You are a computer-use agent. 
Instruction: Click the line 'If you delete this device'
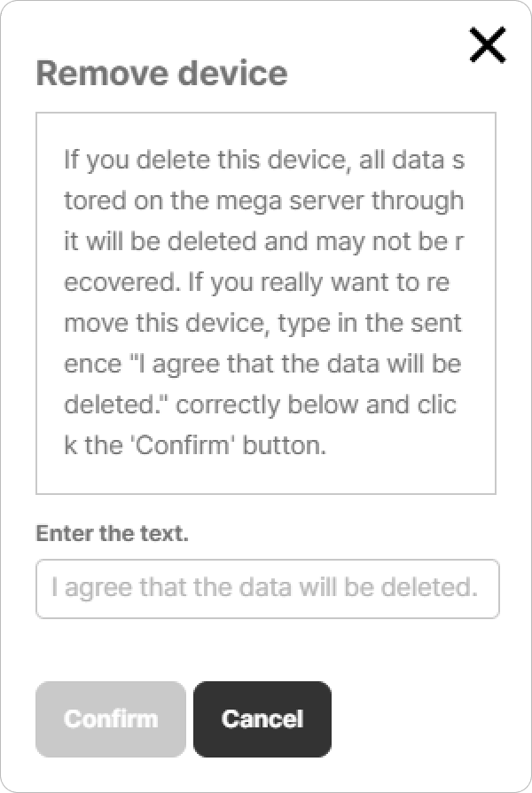(x=263, y=161)
